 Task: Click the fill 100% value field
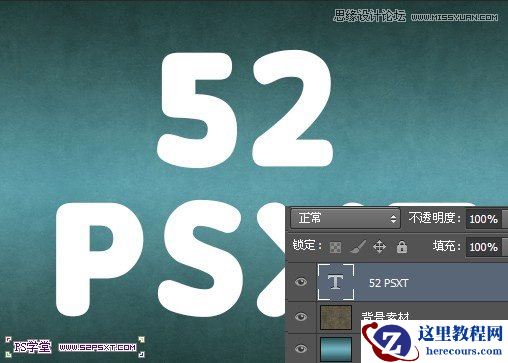coord(483,247)
